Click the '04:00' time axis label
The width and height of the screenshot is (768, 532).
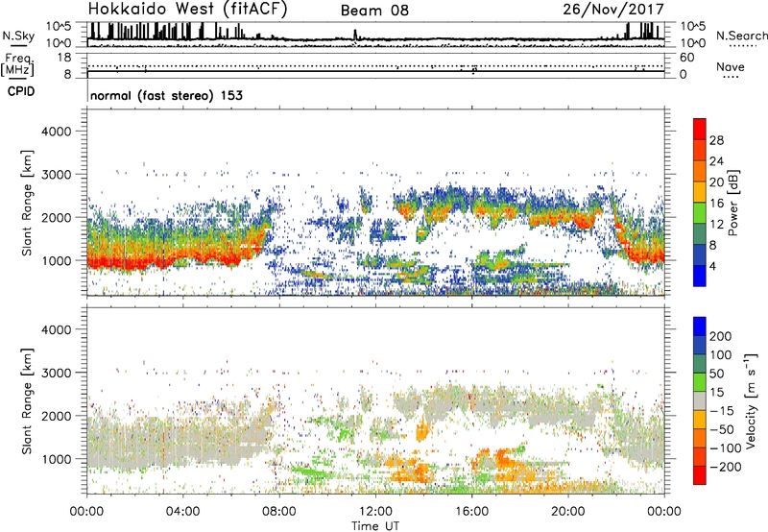click(182, 512)
